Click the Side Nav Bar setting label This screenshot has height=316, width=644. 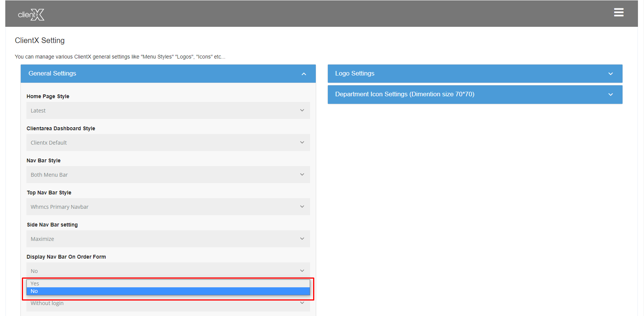[52, 225]
